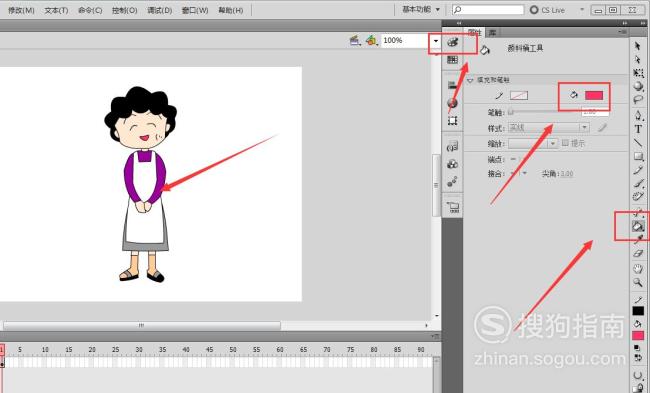This screenshot has width=650, height=393.
Task: Click the edit stroke style pencil icon
Action: tap(602, 128)
